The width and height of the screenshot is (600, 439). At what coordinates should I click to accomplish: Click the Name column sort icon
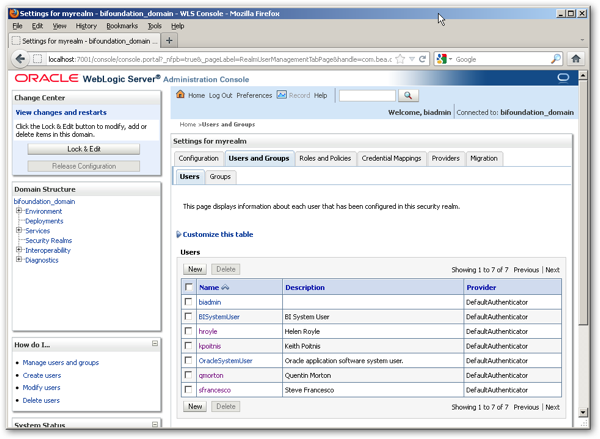tap(225, 287)
